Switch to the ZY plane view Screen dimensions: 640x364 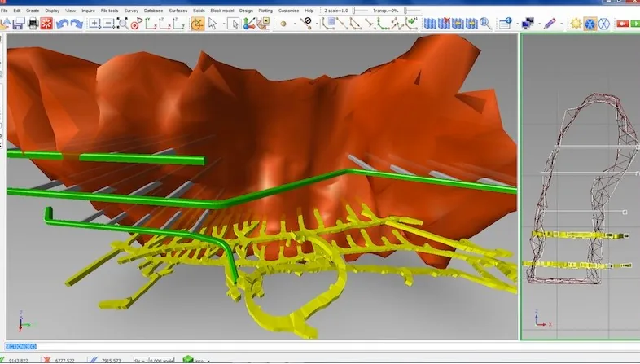pos(179,24)
